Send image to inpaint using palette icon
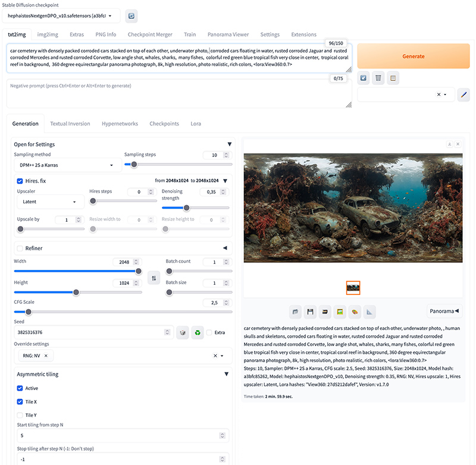The width and height of the screenshot is (476, 465). coord(354,311)
